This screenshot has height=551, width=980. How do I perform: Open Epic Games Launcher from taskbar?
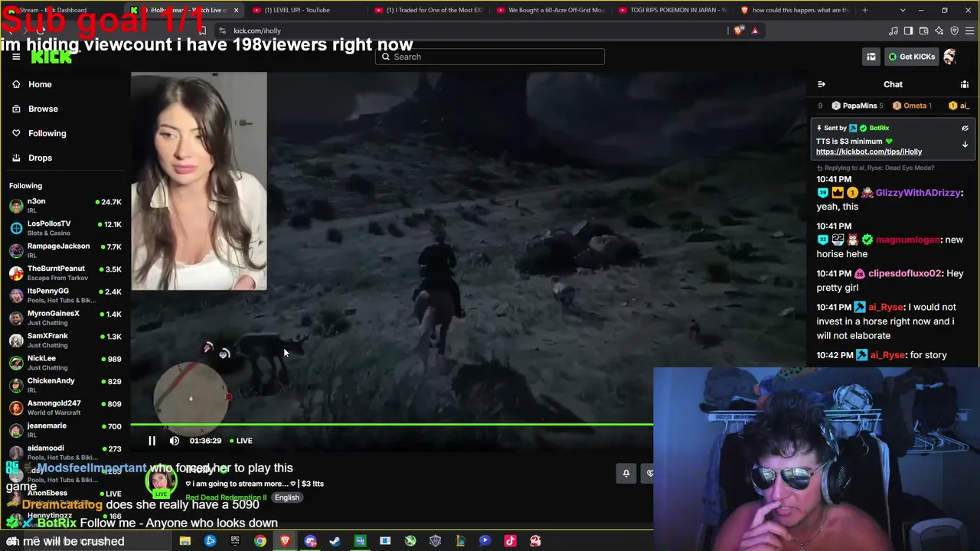click(235, 541)
